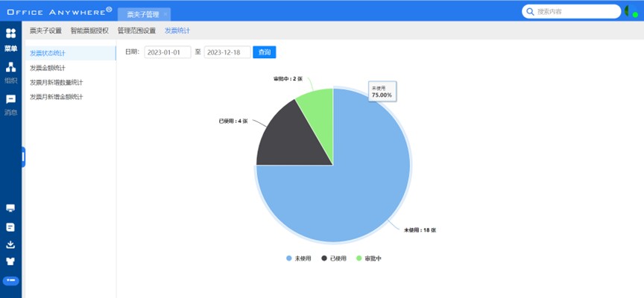
Task: Open the 菜单 grid icon in sidebar
Action: pyautogui.click(x=10, y=34)
